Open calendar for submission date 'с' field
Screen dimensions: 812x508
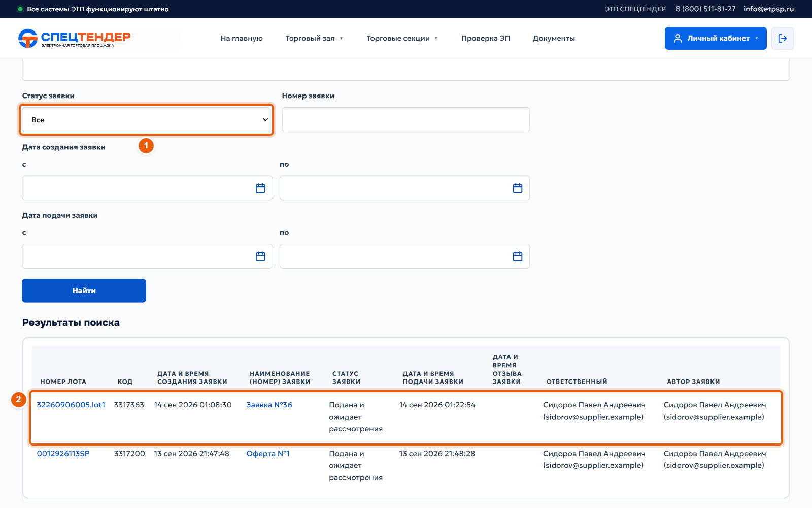(260, 257)
